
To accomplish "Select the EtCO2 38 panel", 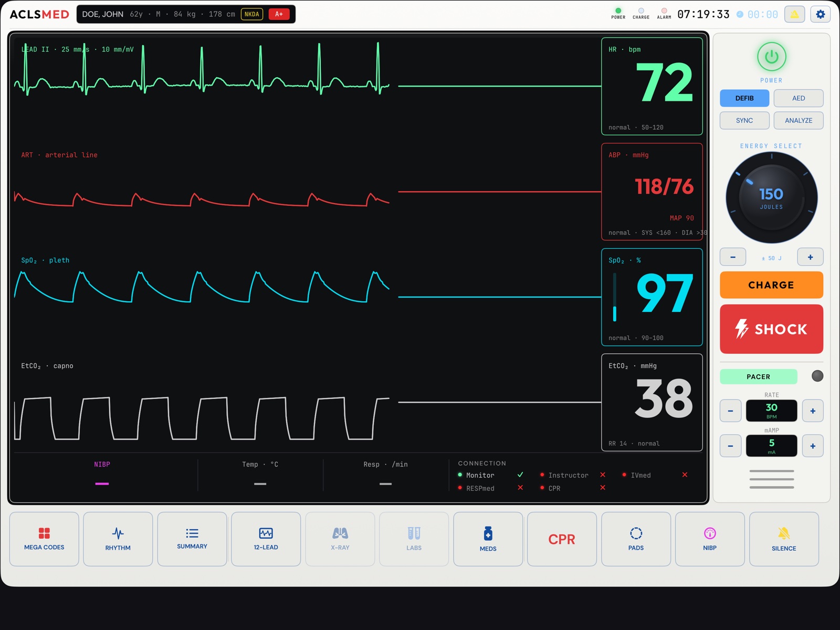I will coord(652,403).
